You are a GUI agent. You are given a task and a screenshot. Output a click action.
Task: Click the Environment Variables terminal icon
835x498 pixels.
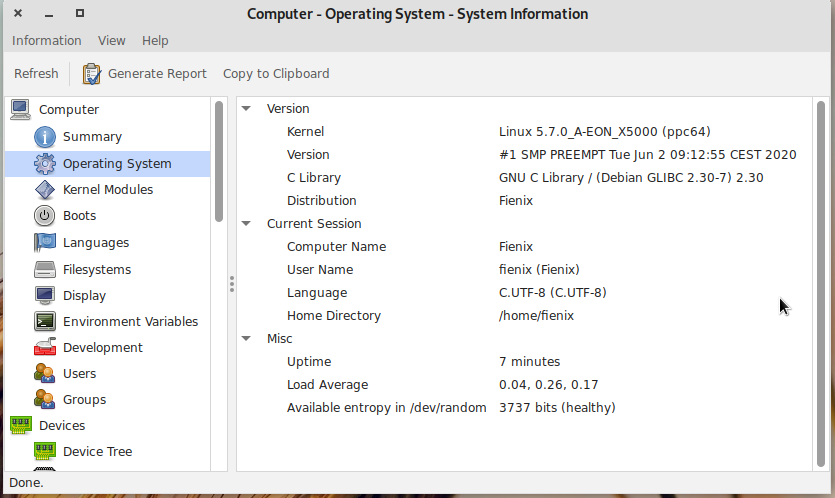(44, 322)
